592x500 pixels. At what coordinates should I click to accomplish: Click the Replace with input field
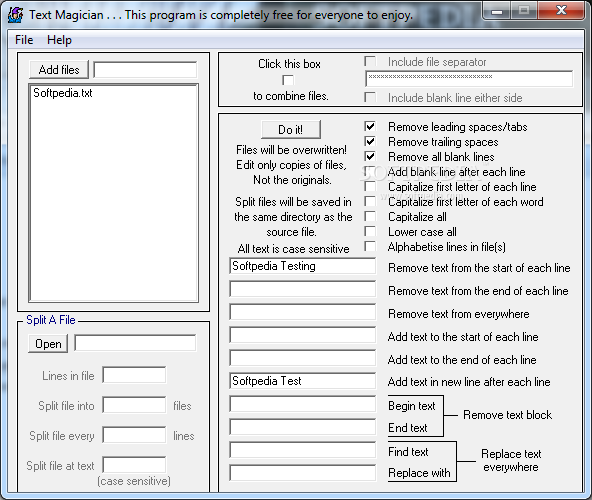[302, 473]
